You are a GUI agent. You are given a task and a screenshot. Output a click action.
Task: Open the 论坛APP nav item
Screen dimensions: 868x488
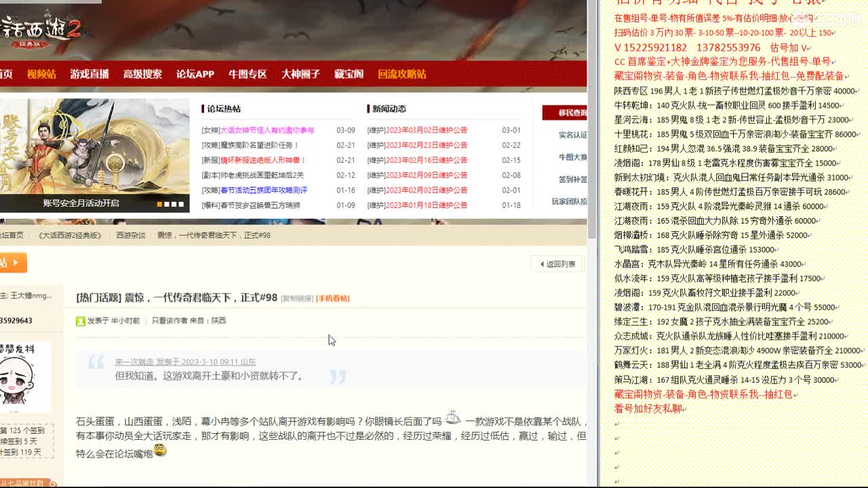point(195,75)
